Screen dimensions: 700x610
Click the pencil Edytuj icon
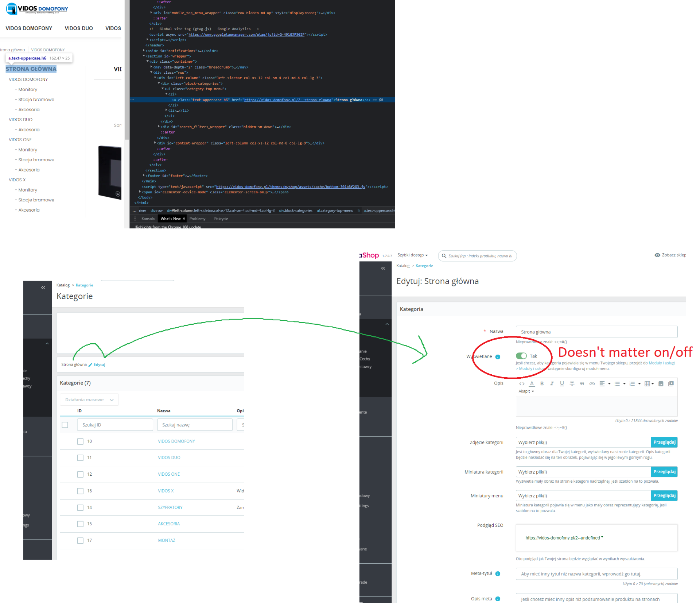click(x=90, y=365)
